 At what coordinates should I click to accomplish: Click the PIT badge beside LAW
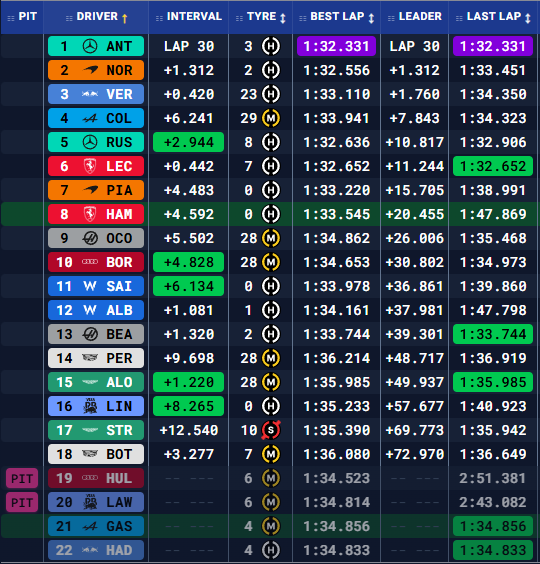tap(22, 502)
